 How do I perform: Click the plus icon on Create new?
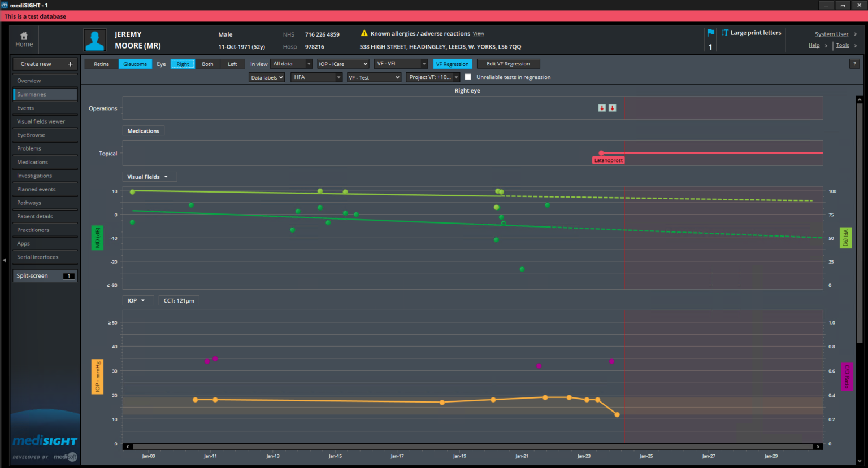70,64
